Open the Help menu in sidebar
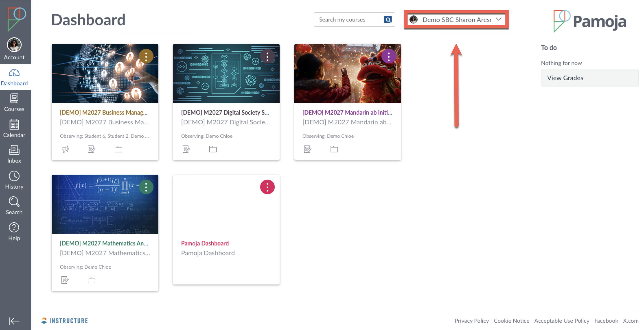 coord(14,231)
